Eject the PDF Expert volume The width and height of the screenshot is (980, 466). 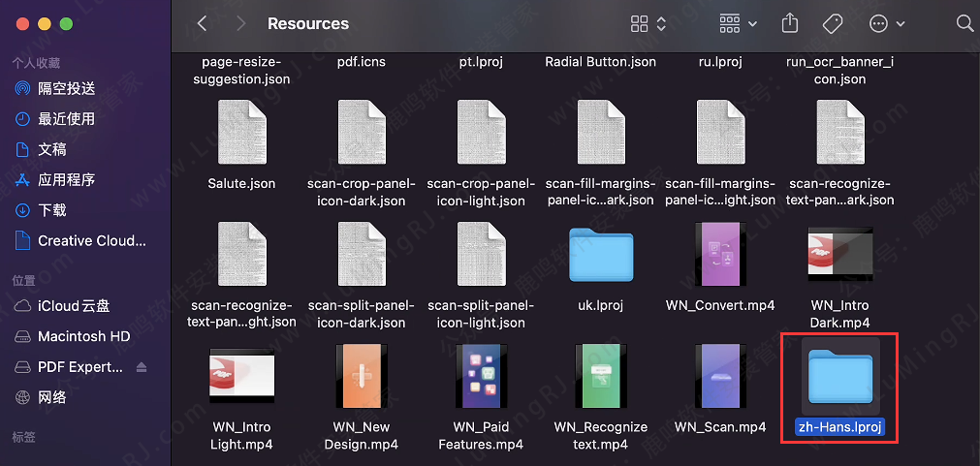pos(142,367)
